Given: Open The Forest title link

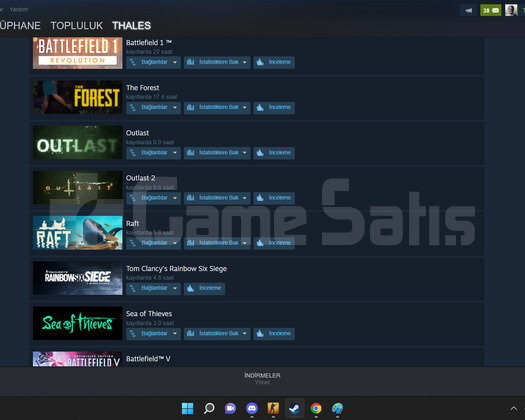Looking at the screenshot, I should coord(142,88).
